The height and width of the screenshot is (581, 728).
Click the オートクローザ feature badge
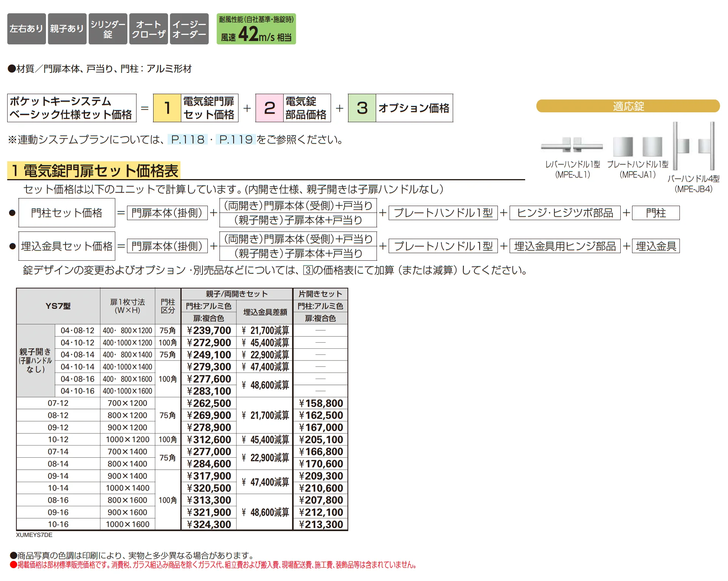[x=149, y=29]
